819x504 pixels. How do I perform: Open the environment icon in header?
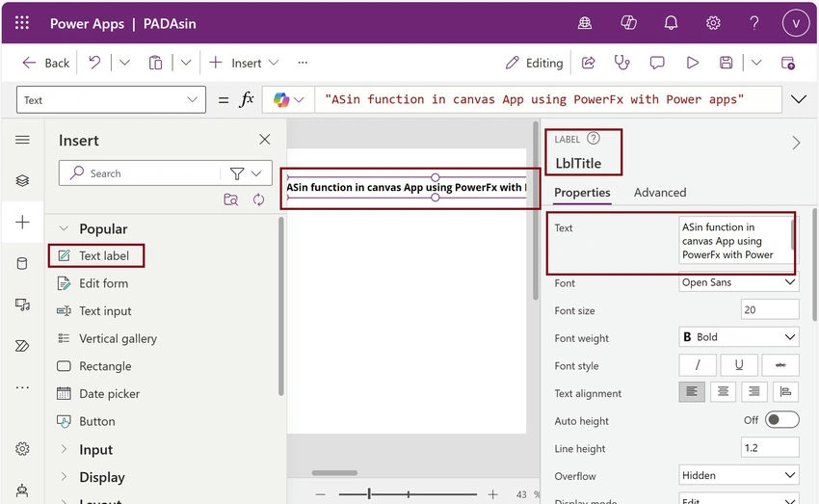(585, 23)
